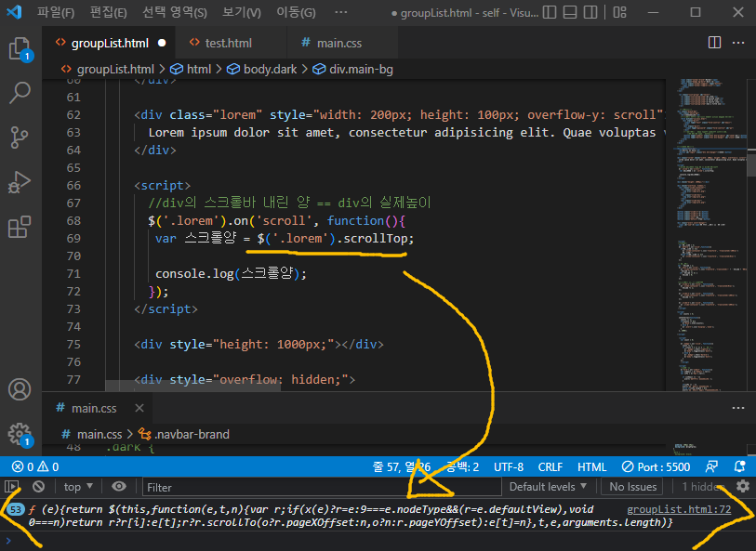
Task: Click the 53 repeat count badge
Action: click(16, 509)
